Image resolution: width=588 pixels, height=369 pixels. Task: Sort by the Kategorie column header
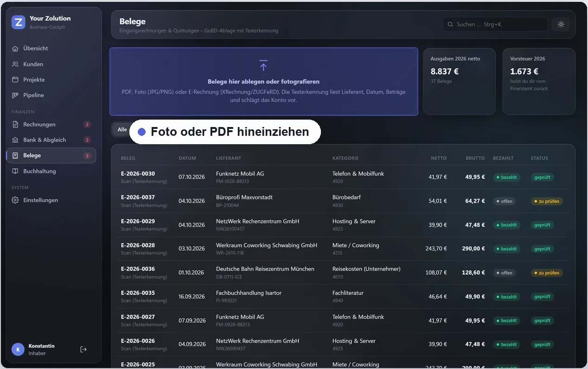pyautogui.click(x=345, y=159)
